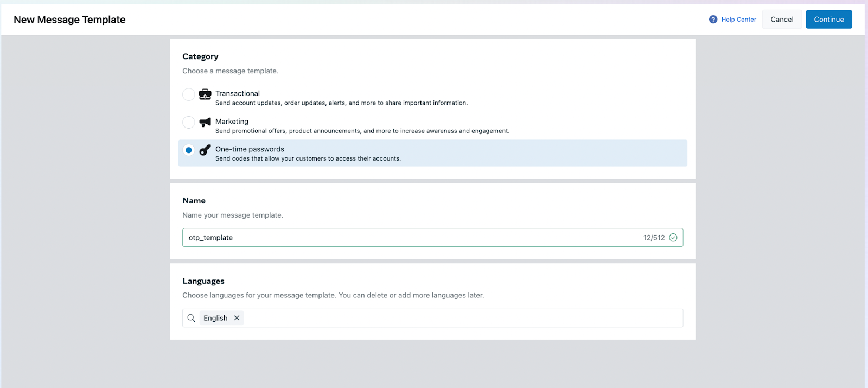Focus the template name input field

coord(433,238)
